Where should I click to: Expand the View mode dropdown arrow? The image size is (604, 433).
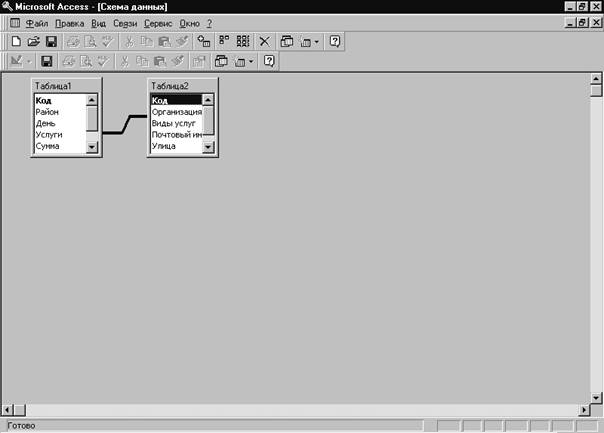click(x=29, y=62)
